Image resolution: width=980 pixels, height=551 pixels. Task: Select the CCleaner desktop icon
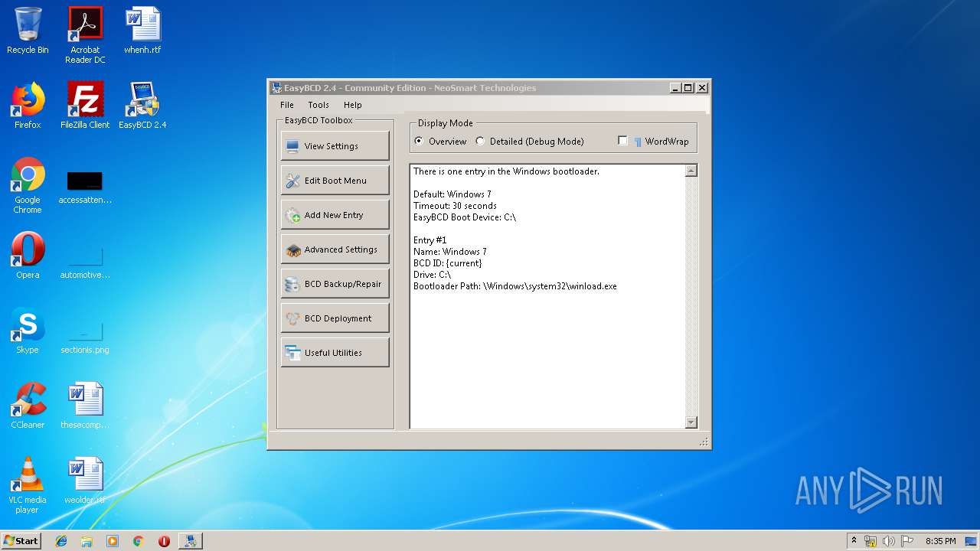pos(28,406)
